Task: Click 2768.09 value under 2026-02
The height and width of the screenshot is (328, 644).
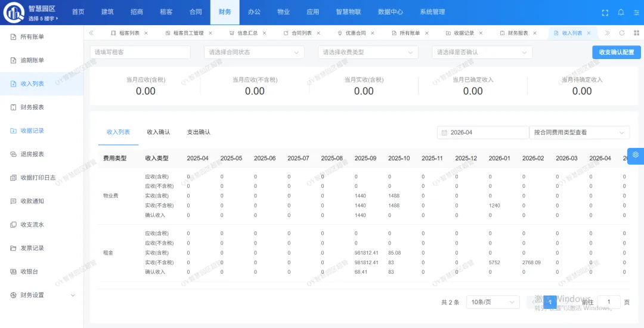Action: [x=531, y=262]
